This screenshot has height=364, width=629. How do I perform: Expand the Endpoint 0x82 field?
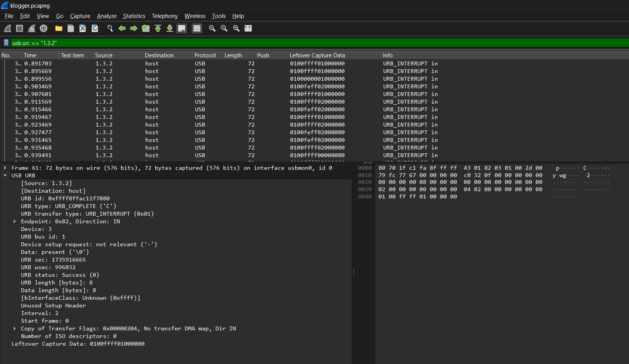pos(15,221)
